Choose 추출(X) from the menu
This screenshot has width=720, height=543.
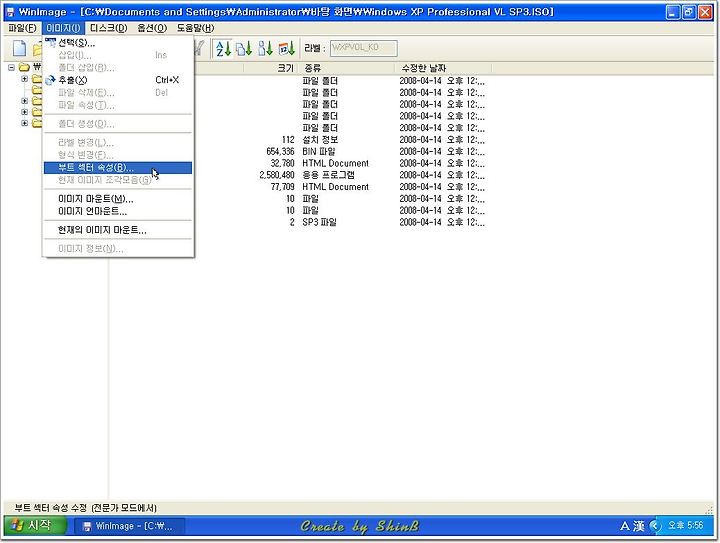(118, 80)
